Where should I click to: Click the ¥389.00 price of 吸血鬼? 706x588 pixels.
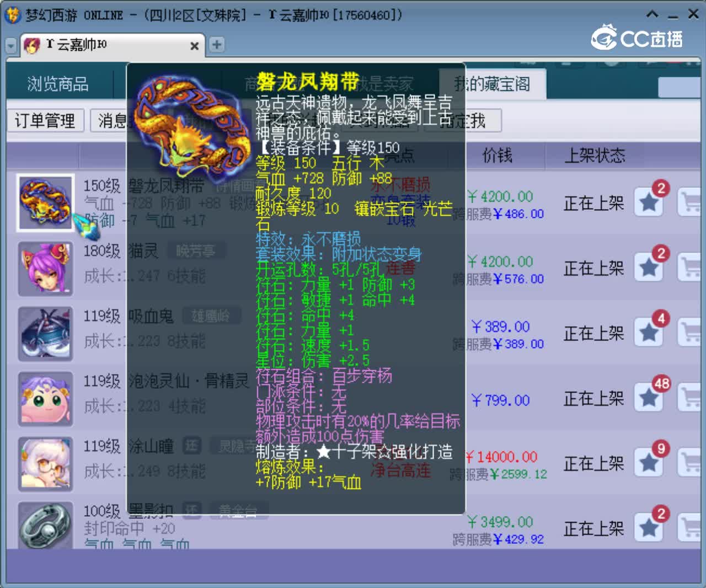coord(501,327)
